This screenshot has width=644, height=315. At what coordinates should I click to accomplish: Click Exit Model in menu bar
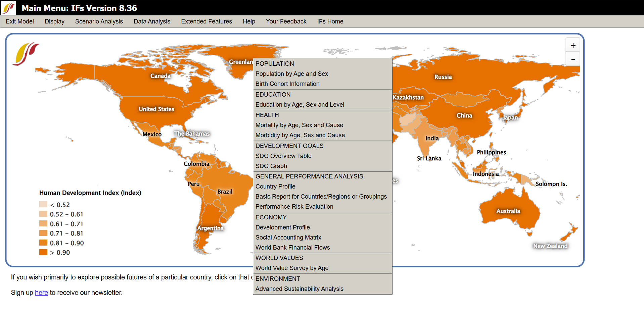pyautogui.click(x=20, y=21)
